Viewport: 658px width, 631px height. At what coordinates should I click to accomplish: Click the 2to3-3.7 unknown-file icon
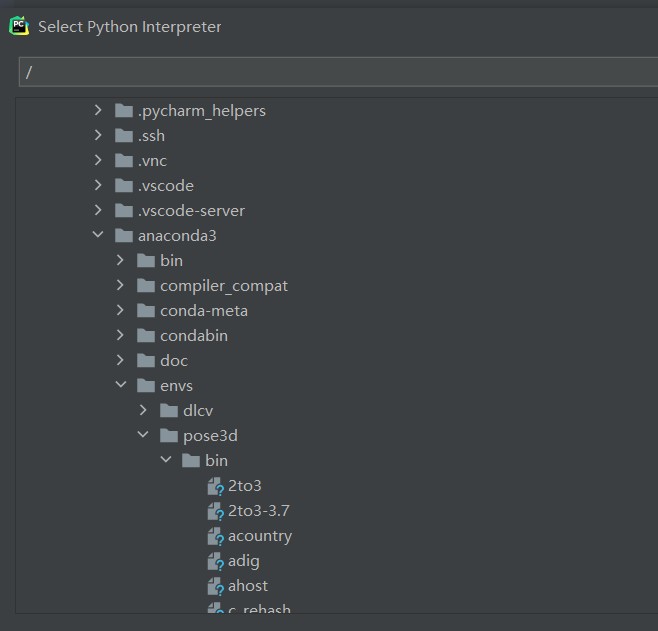pyautogui.click(x=216, y=511)
